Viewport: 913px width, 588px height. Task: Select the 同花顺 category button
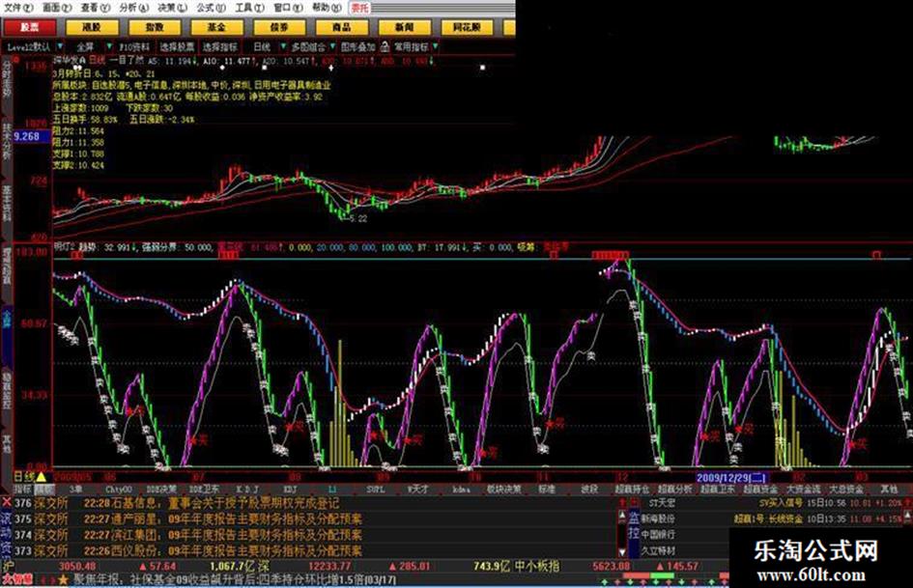click(467, 27)
